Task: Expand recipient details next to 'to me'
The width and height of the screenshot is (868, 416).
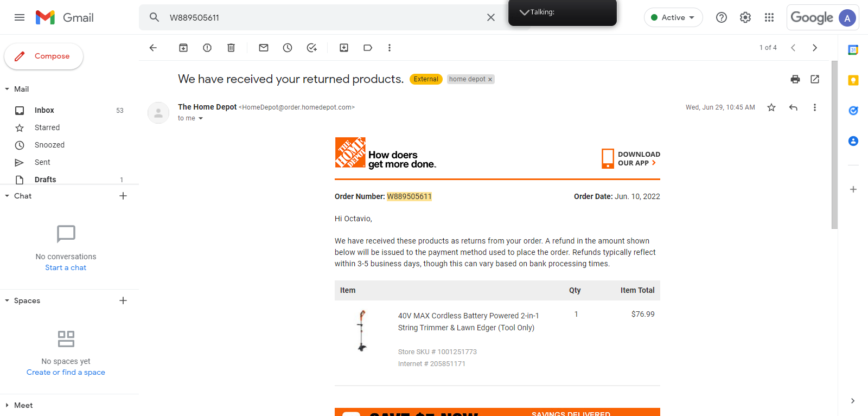Action: pyautogui.click(x=201, y=118)
